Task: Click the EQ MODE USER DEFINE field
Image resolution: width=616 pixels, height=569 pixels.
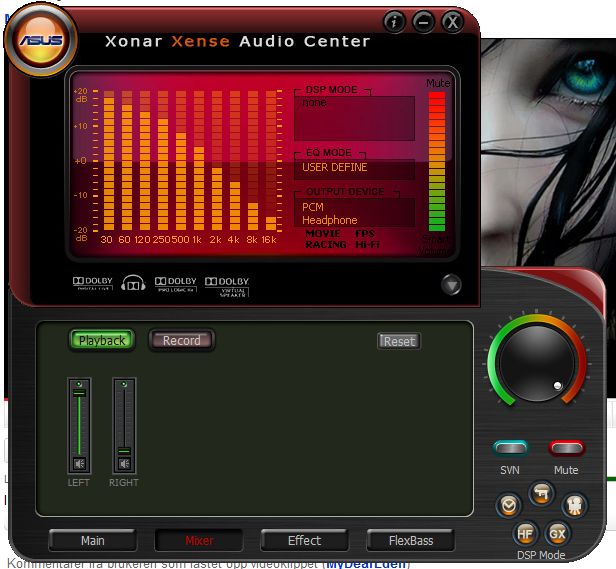Action: pyautogui.click(x=354, y=169)
